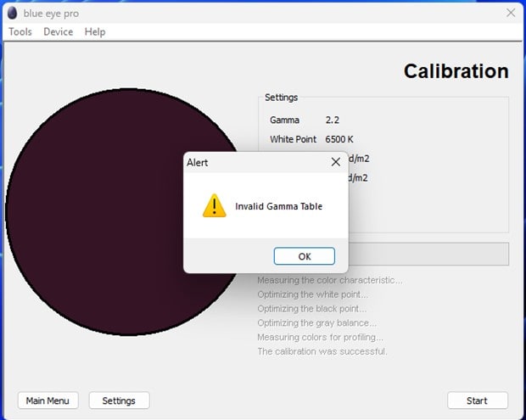Screen dimensions: 526x420
Task: Go back via Main Menu button
Action: [48, 400]
